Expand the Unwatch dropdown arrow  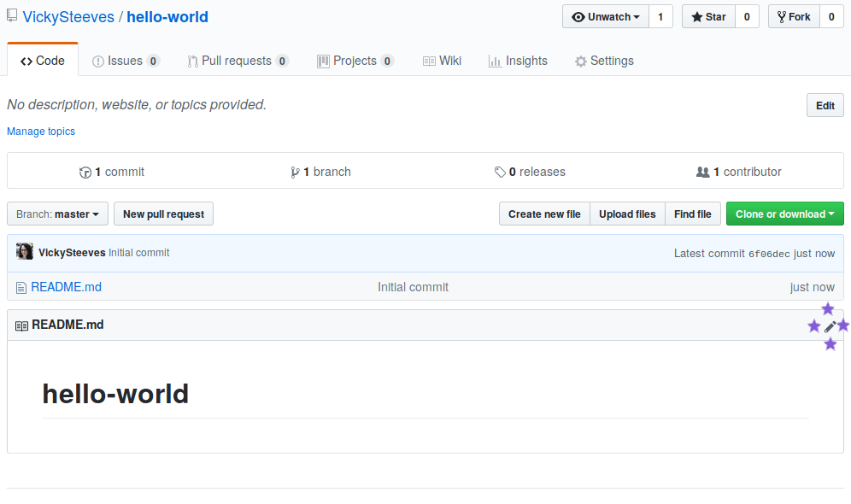(637, 16)
